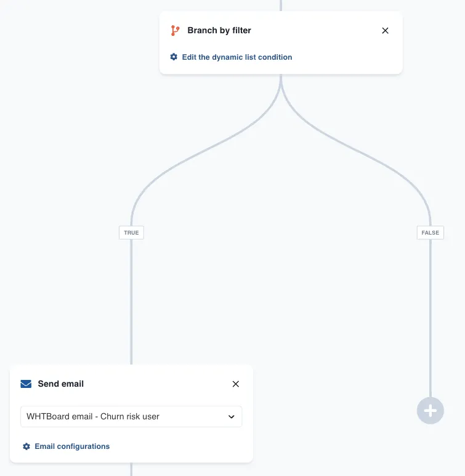Open the Email configurations link
The width and height of the screenshot is (465, 476).
pyautogui.click(x=72, y=446)
